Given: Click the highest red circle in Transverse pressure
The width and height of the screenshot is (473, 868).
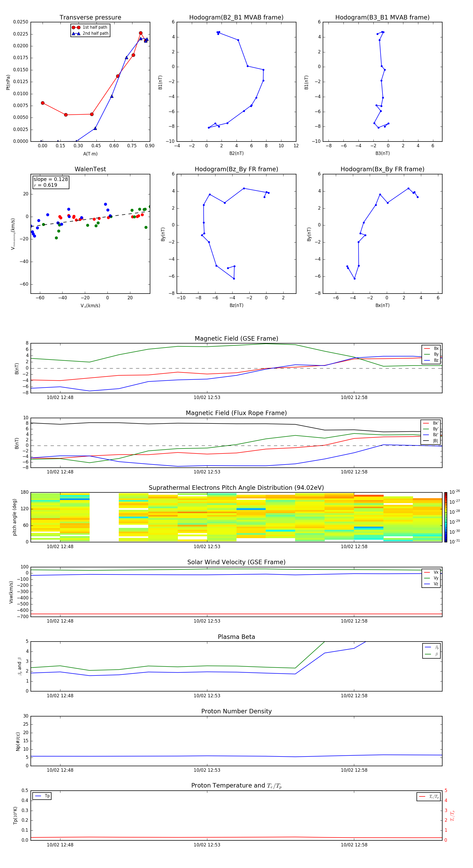Looking at the screenshot, I should coord(140,33).
